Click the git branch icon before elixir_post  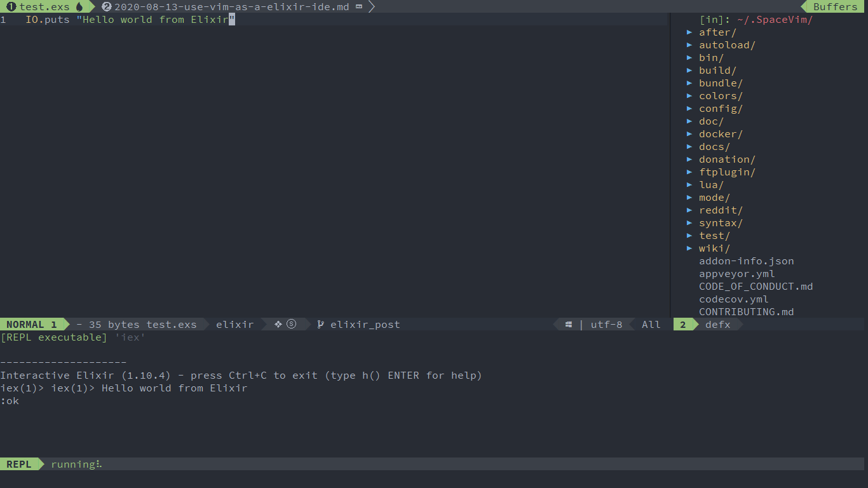(x=321, y=325)
